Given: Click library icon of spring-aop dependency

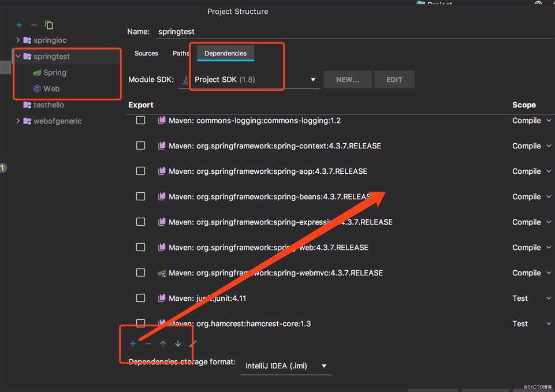Looking at the screenshot, I should [x=162, y=171].
